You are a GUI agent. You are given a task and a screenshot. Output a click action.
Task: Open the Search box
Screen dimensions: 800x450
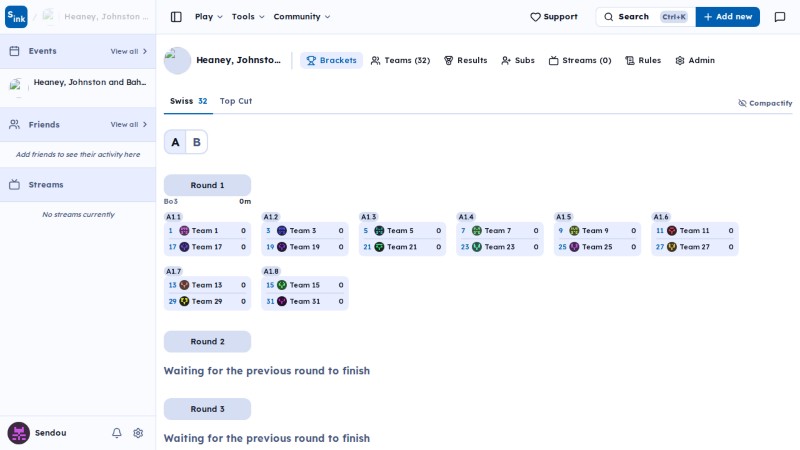[x=645, y=17]
